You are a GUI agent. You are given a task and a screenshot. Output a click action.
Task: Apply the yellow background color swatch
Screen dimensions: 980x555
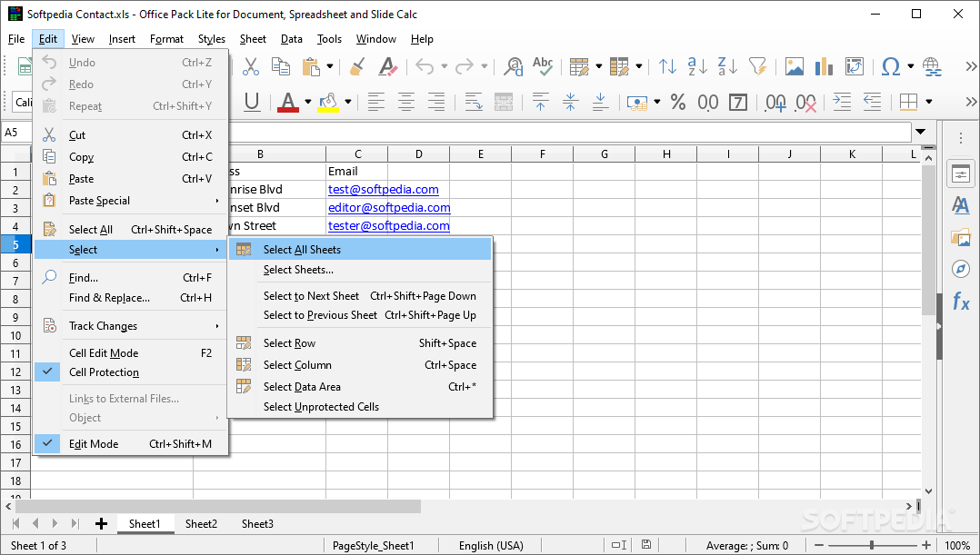(328, 102)
